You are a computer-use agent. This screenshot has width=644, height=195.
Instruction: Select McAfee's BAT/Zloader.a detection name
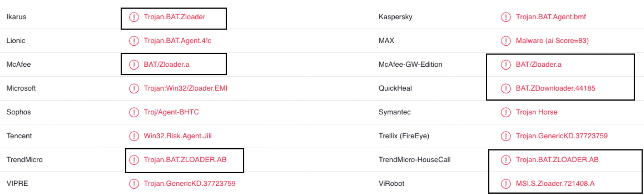click(x=167, y=64)
